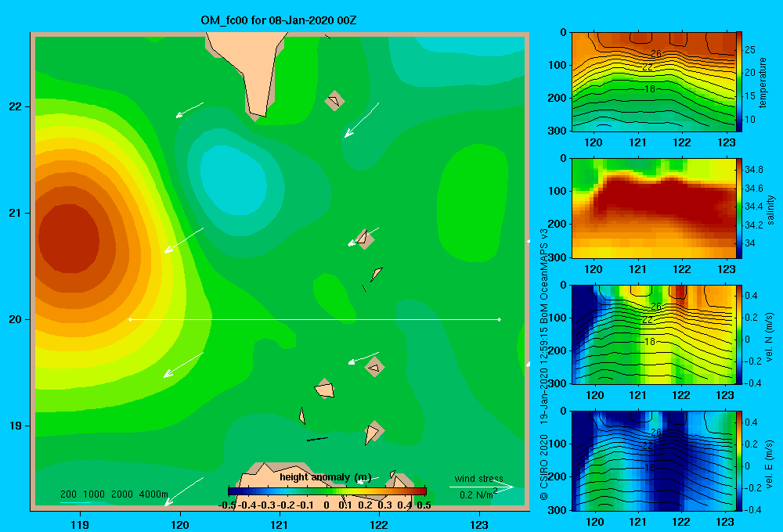Click the west endpoint of the white transect line
This screenshot has width=783, height=532.
pyautogui.click(x=130, y=319)
